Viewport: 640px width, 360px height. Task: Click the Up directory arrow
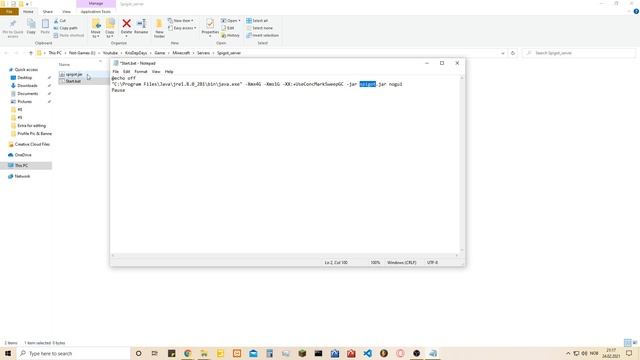[31, 53]
